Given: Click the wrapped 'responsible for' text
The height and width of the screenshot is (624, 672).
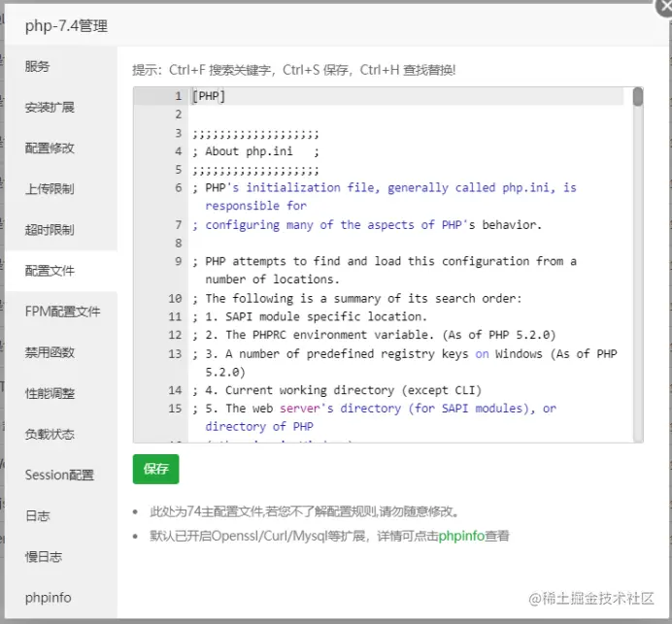Looking at the screenshot, I should [x=255, y=206].
